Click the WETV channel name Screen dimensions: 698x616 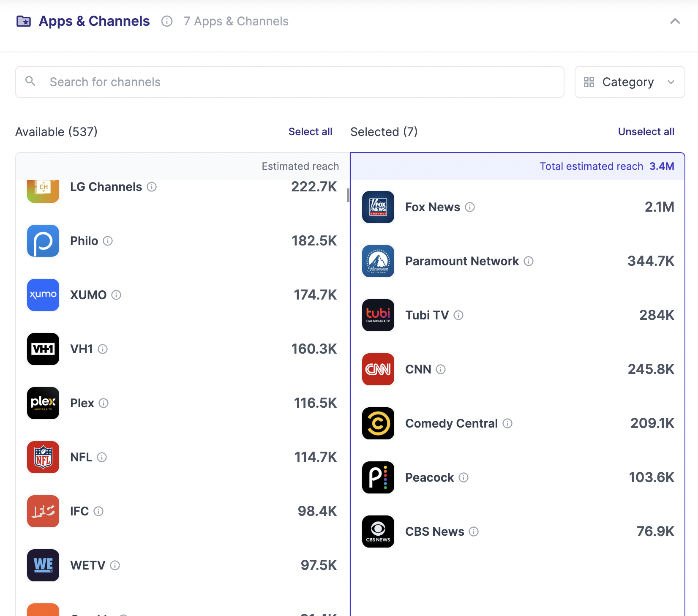coord(87,565)
